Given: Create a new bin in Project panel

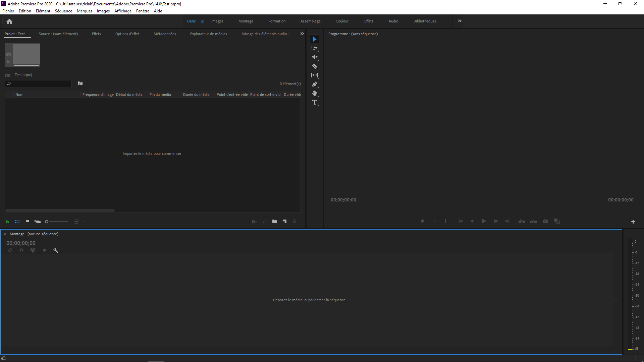Looking at the screenshot, I should click(x=274, y=221).
